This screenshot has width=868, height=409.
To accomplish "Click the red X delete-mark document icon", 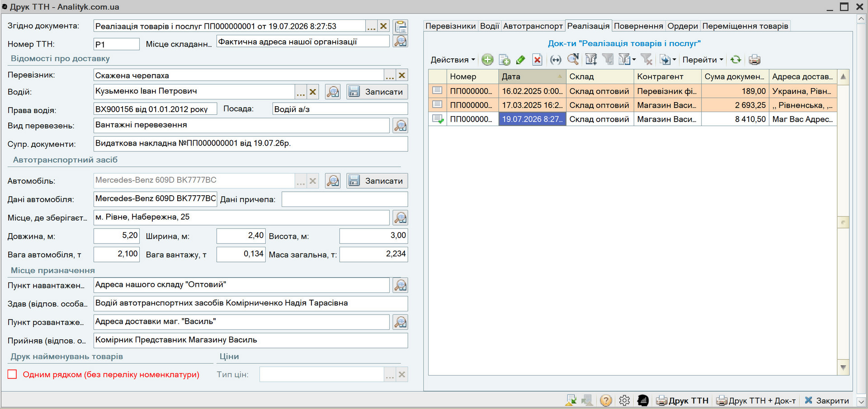I will 537,60.
